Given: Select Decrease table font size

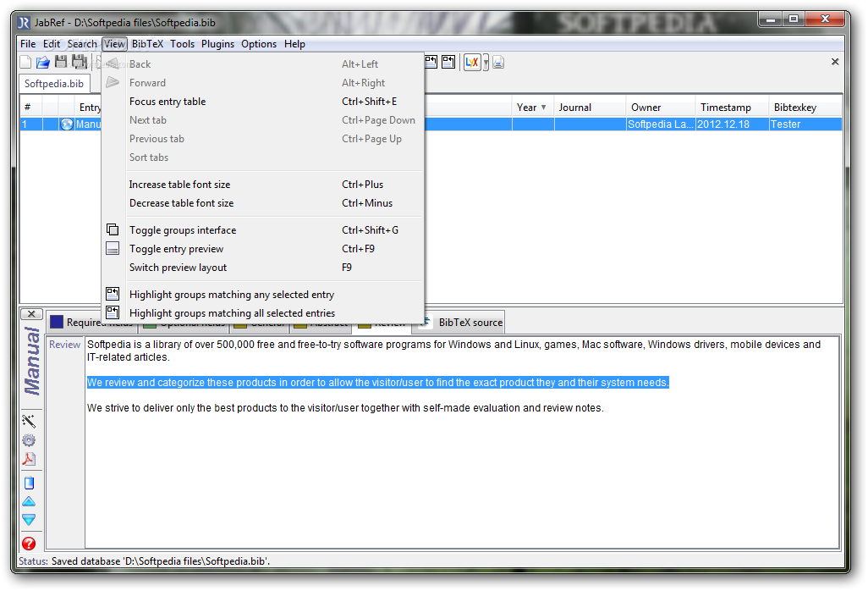Looking at the screenshot, I should (x=263, y=203).
